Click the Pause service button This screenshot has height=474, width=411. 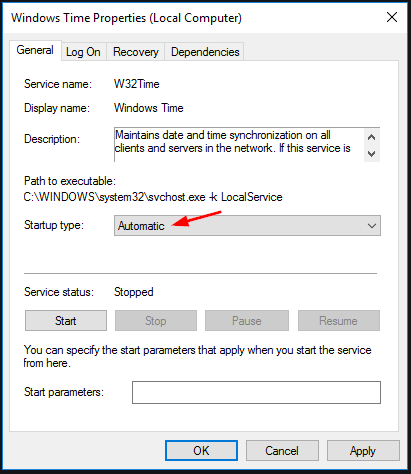pos(247,321)
